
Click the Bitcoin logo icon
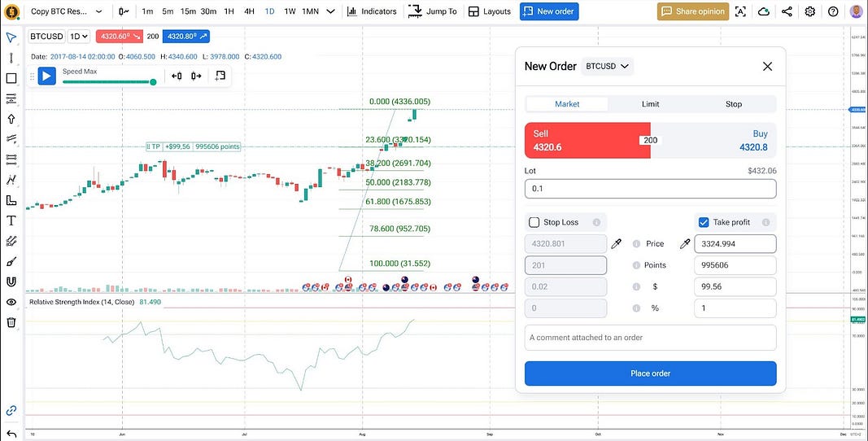[x=11, y=11]
